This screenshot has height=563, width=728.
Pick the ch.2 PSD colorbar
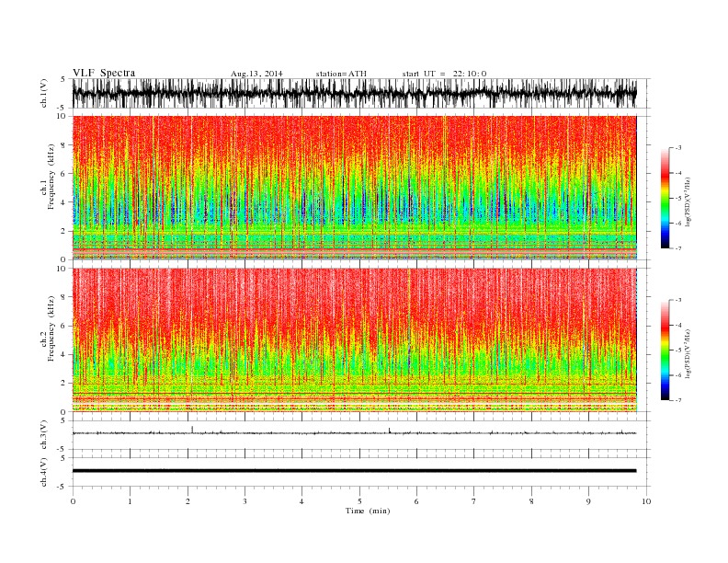click(665, 350)
